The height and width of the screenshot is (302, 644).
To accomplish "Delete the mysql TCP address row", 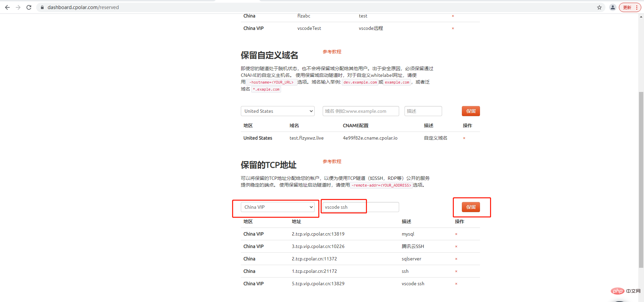I will point(456,234).
